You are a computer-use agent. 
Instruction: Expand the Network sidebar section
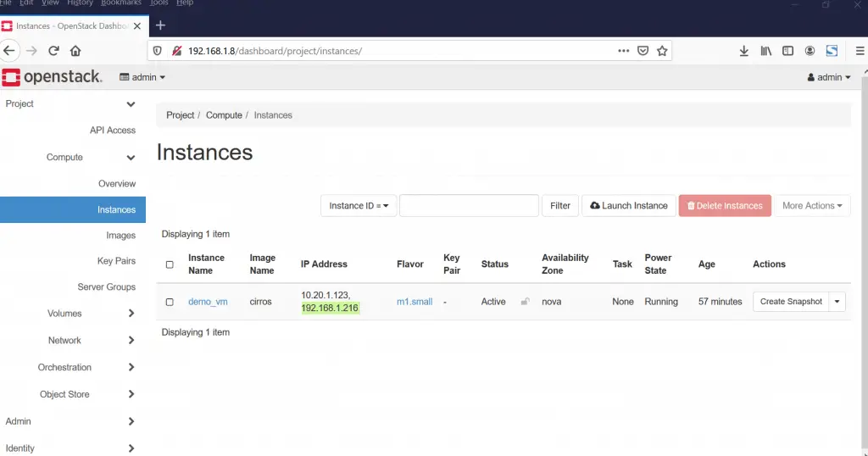click(131, 341)
